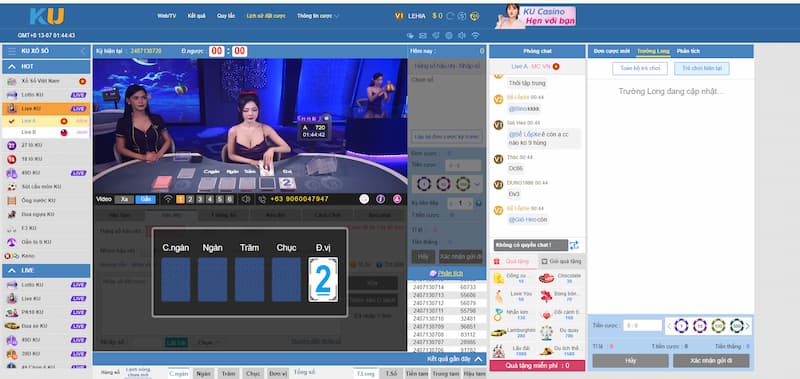Open the Quy tắc menu item
800x379 pixels.
[226, 16]
